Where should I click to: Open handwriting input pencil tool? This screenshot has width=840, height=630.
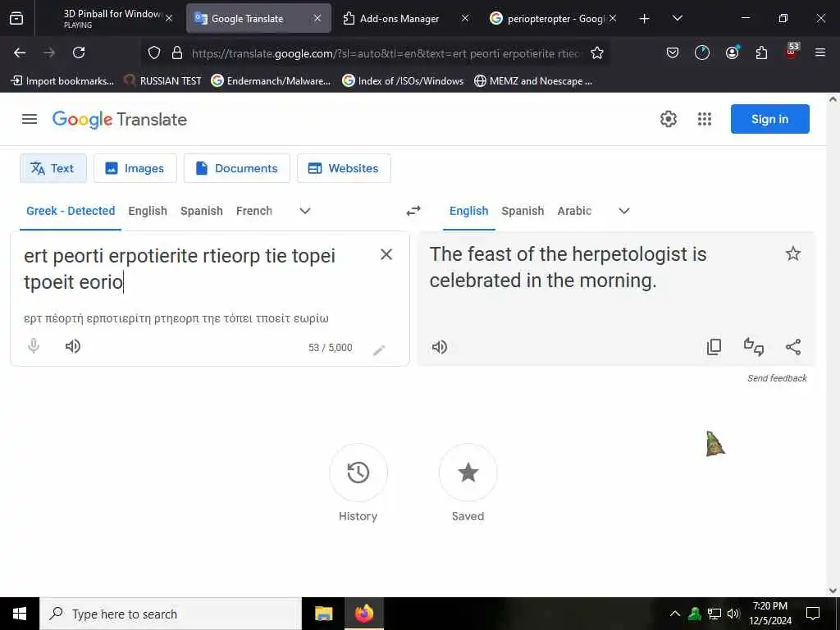379,349
